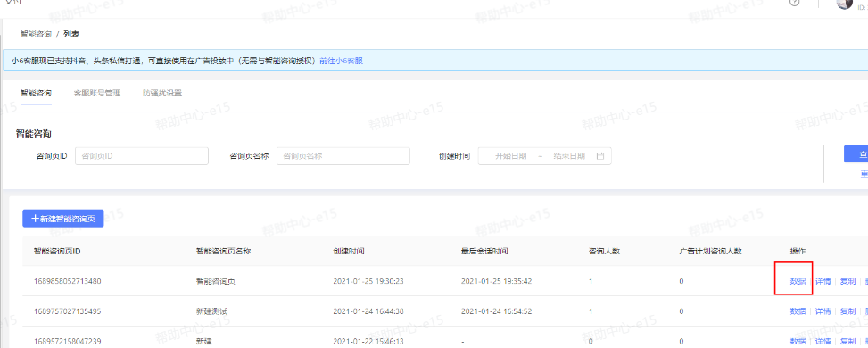Open 数据 for the 新建测试 row
The image size is (868, 348).
tap(798, 311)
